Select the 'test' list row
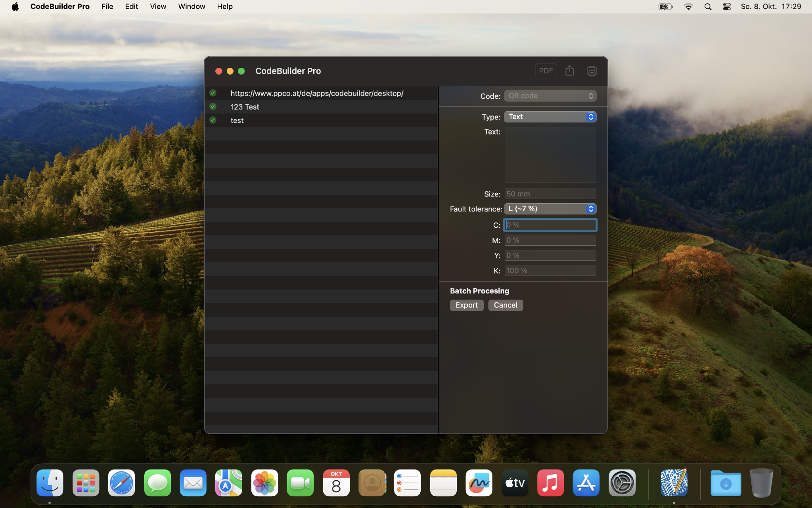 tap(321, 120)
